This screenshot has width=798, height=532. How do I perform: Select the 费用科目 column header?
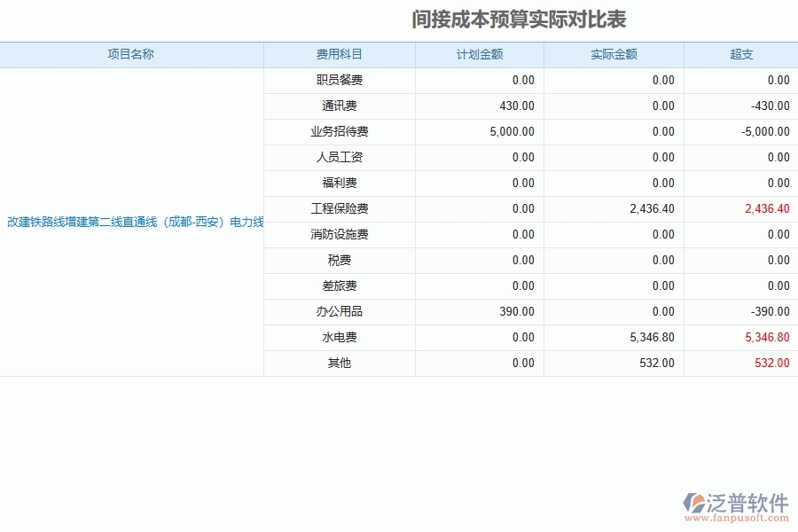(x=340, y=54)
